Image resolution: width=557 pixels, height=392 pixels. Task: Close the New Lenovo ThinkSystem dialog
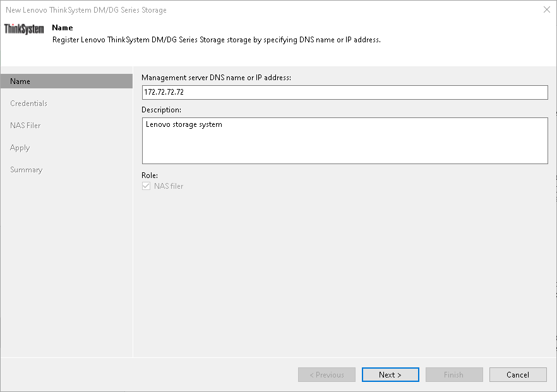(547, 9)
